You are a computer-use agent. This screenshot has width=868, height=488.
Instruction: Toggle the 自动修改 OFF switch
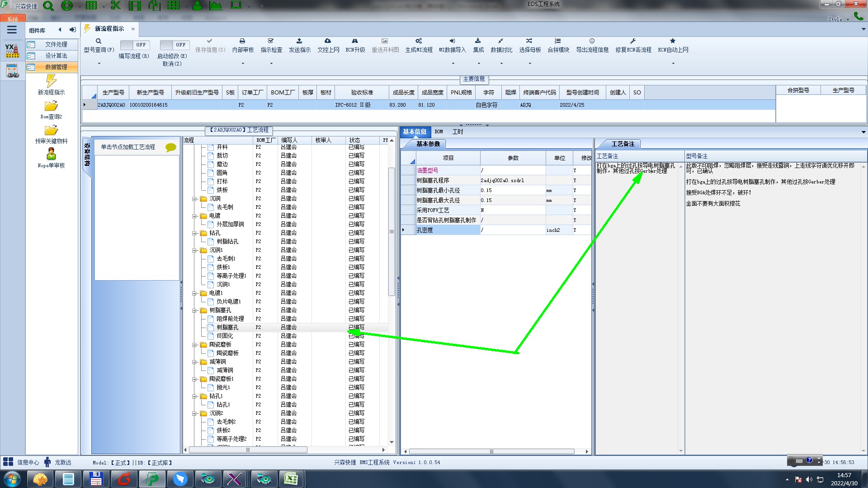coord(174,45)
